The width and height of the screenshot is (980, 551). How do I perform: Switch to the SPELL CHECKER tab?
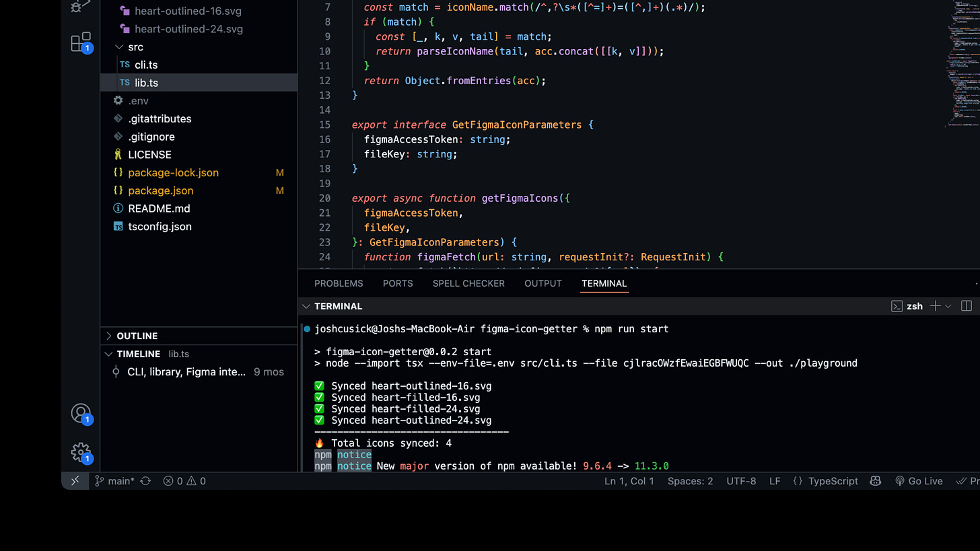(x=468, y=283)
